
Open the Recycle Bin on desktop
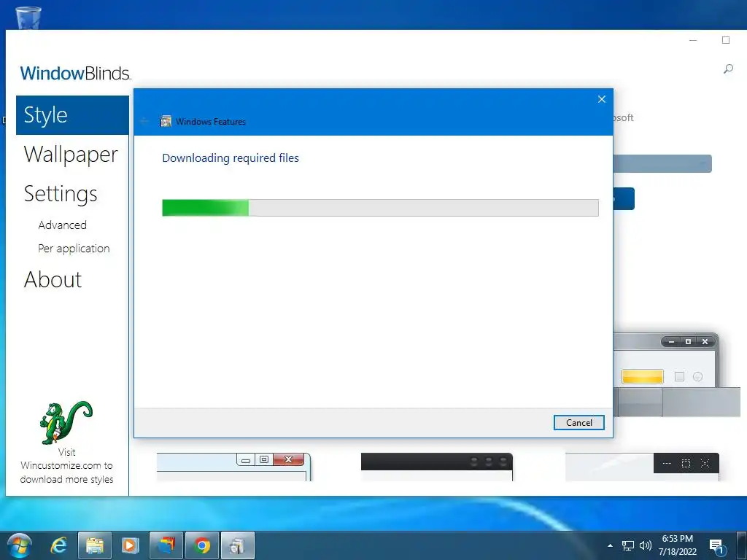pos(28,17)
